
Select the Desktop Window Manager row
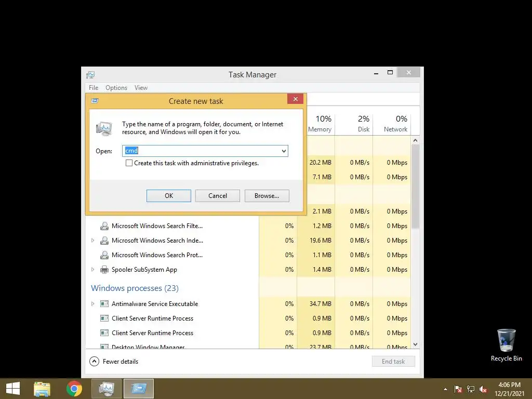248,347
